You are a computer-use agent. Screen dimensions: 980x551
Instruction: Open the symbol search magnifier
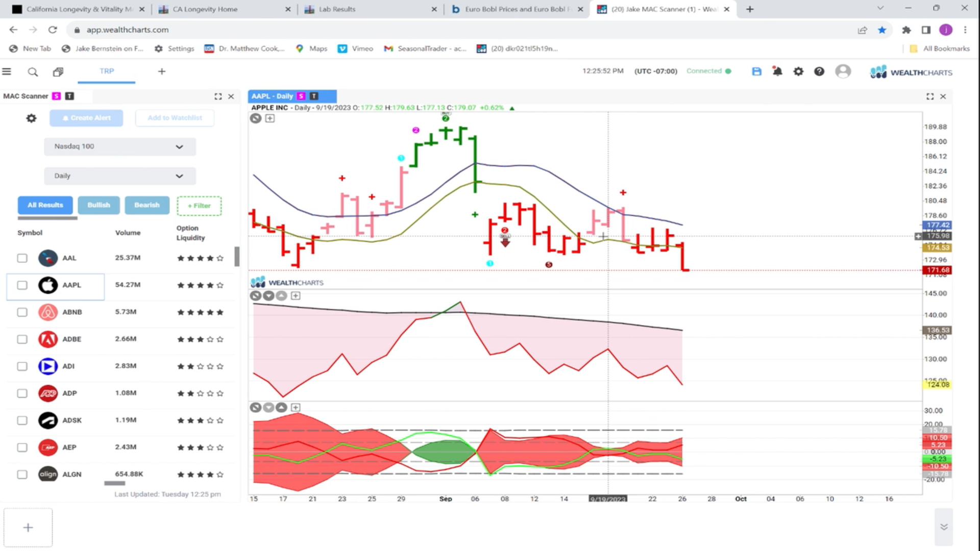point(33,72)
